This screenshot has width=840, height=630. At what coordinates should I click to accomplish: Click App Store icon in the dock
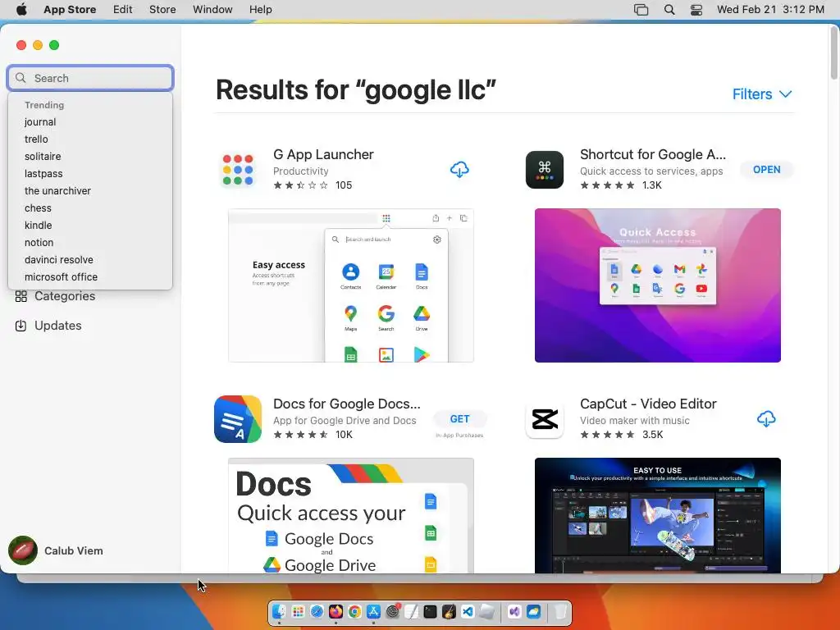373,612
